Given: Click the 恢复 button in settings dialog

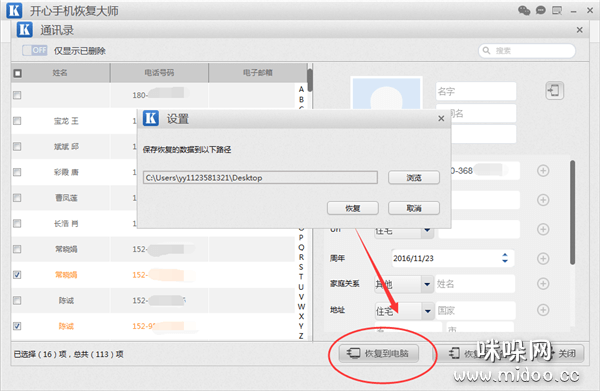Looking at the screenshot, I should coord(352,208).
